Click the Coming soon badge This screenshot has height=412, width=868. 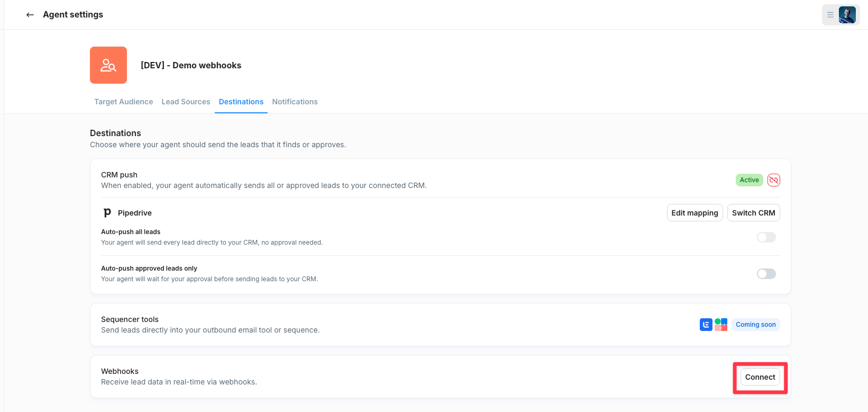pos(755,325)
